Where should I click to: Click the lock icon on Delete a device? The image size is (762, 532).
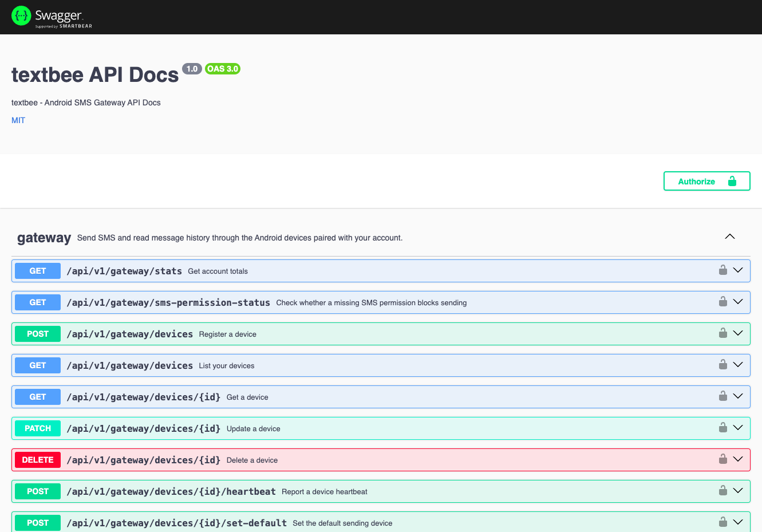tap(723, 459)
